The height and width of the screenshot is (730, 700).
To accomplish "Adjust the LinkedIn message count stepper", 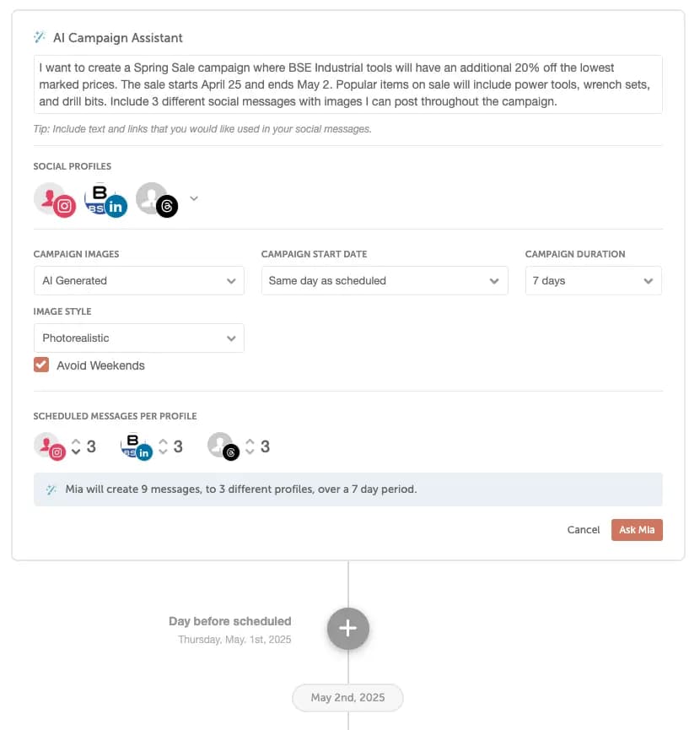I will point(163,446).
